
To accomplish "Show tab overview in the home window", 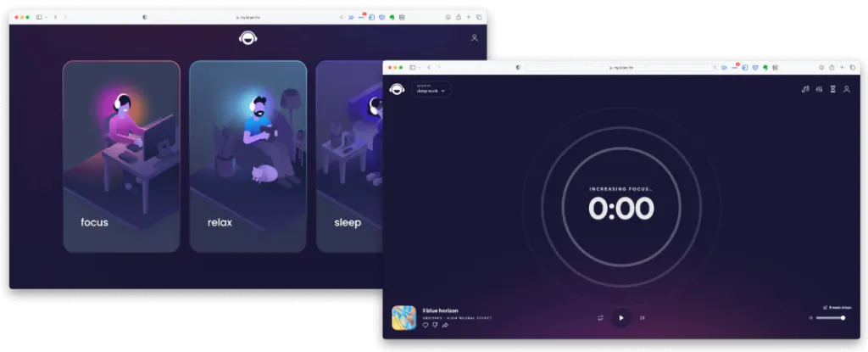I will click(x=479, y=17).
